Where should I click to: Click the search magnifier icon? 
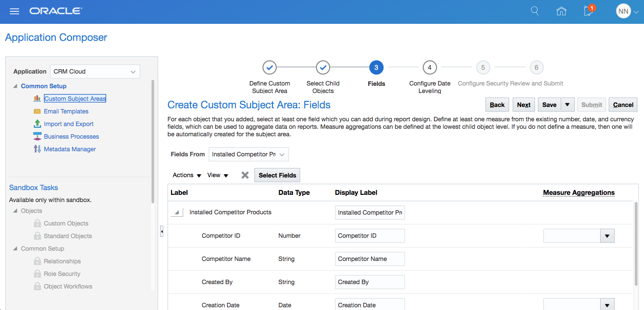534,11
